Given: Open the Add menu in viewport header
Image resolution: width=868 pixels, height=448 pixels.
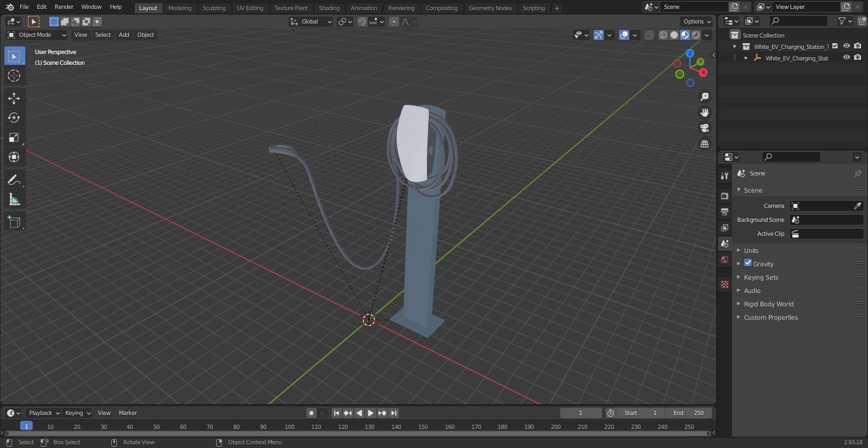Looking at the screenshot, I should [x=124, y=35].
